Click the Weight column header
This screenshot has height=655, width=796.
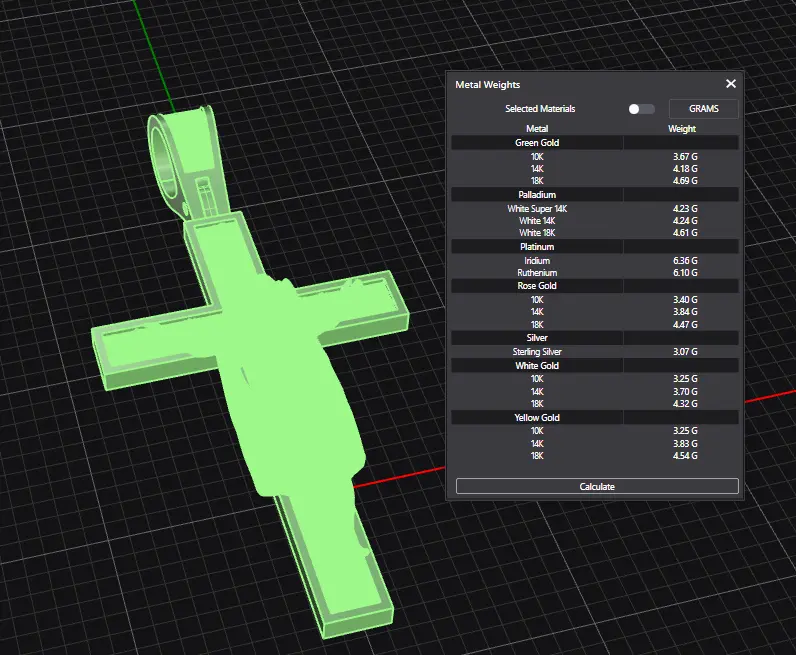682,129
